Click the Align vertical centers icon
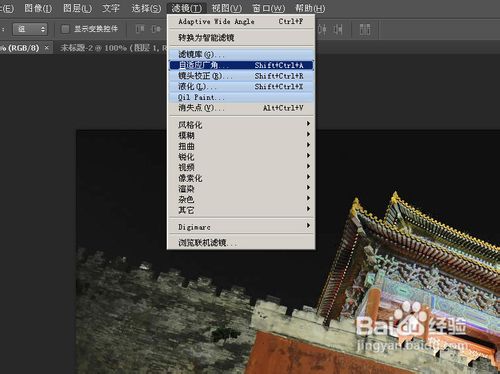The image size is (500, 374). coord(156,29)
